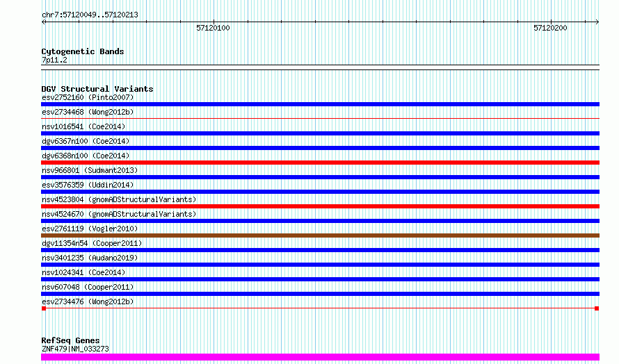
Task: Open variant dgv11354n54 (Cooper2011) label
Action: [x=92, y=243]
